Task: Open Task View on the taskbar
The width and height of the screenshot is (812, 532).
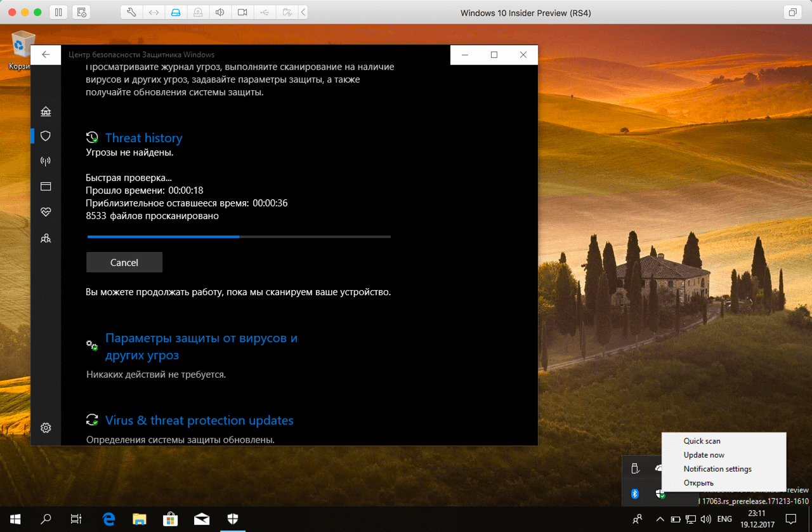Action: [x=76, y=519]
